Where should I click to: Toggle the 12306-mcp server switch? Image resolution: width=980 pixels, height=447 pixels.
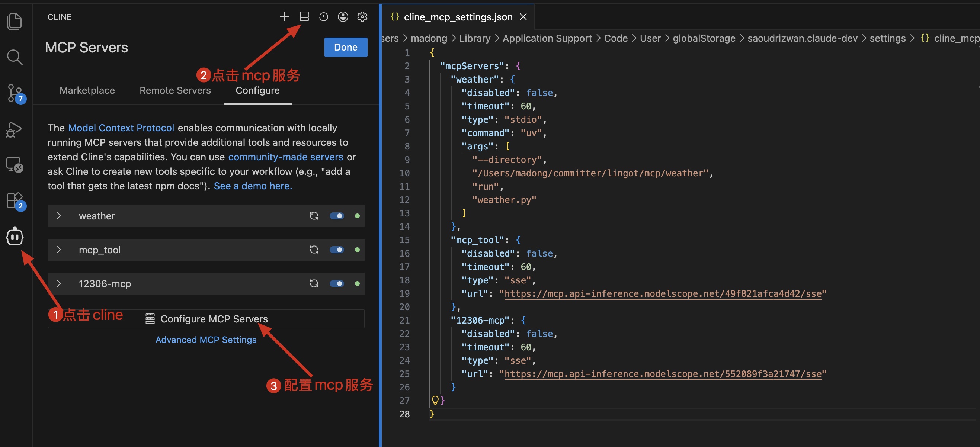click(337, 283)
